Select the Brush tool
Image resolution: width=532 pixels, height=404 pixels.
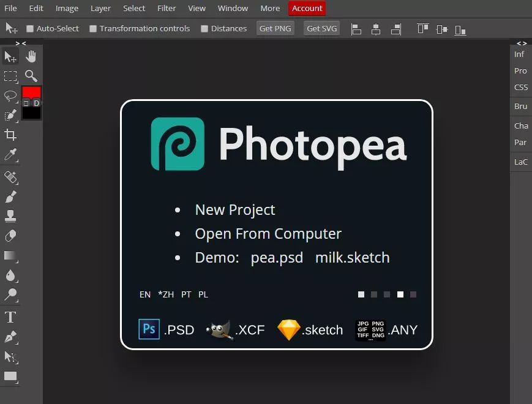(x=10, y=196)
